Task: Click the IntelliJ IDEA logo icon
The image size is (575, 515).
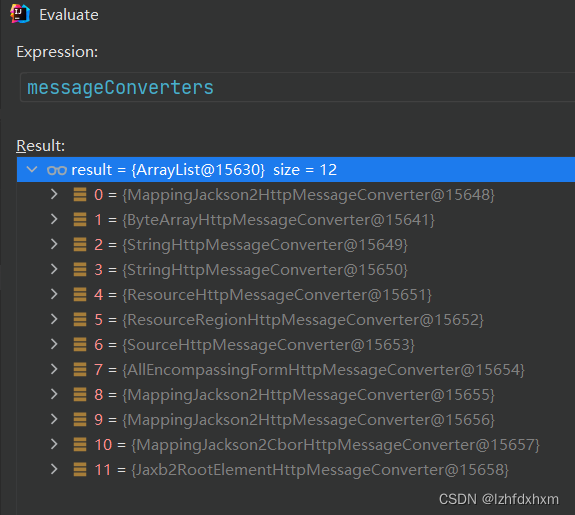Action: pos(20,14)
